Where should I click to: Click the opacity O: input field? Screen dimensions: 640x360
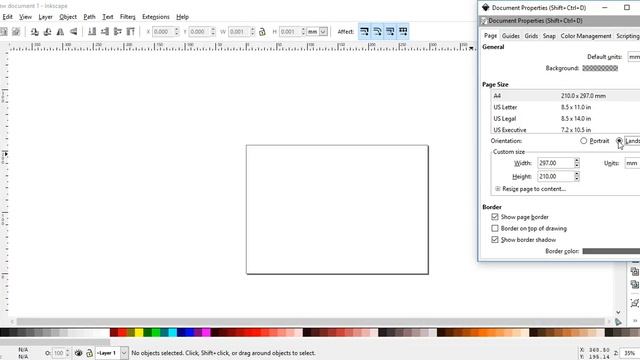(59, 353)
